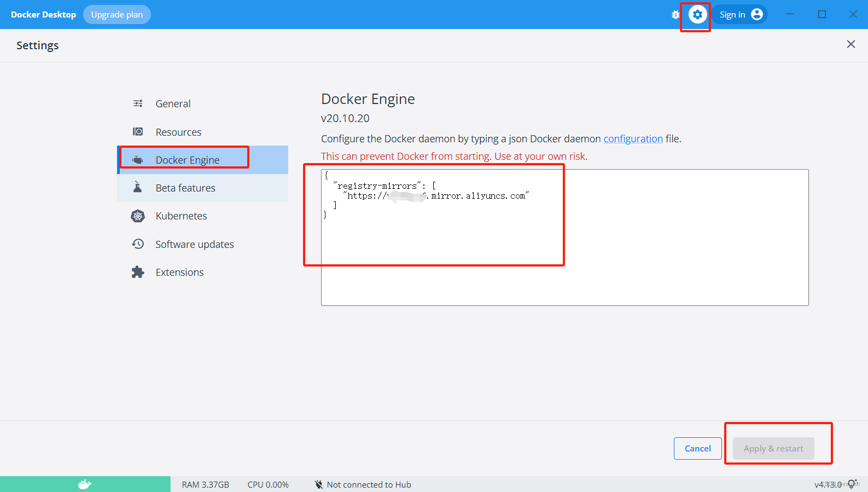Click the mirror.aliyuncs.com URL line
The image size is (868, 492).
436,196
